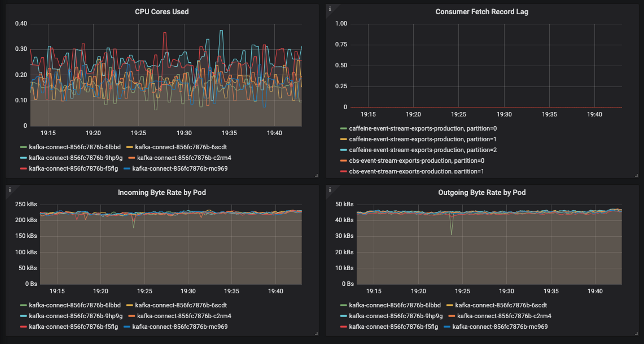
Task: Open Incoming Byte Rate by Pod title menu
Action: pos(162,192)
